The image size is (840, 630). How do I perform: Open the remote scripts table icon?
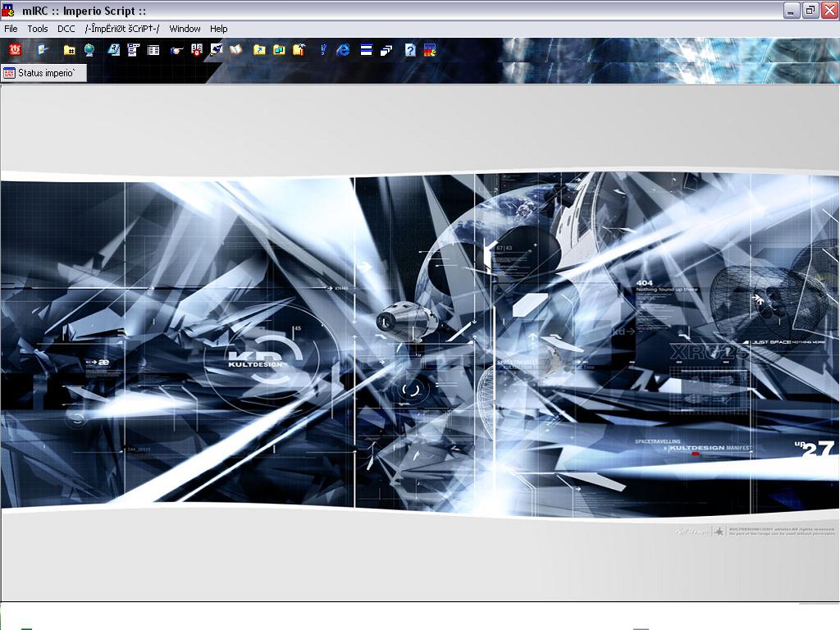pyautogui.click(x=153, y=50)
